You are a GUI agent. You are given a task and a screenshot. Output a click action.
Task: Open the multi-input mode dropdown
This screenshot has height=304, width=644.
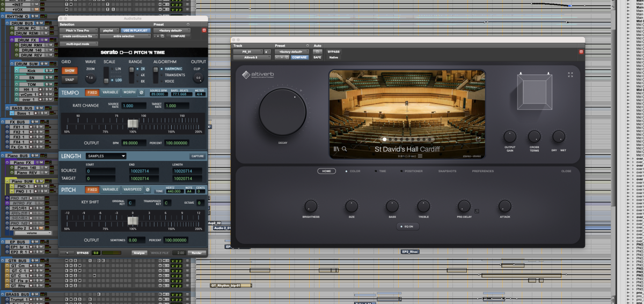click(x=78, y=43)
